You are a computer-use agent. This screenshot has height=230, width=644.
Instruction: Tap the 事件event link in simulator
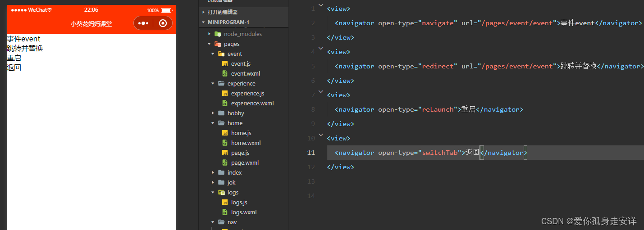pos(23,39)
